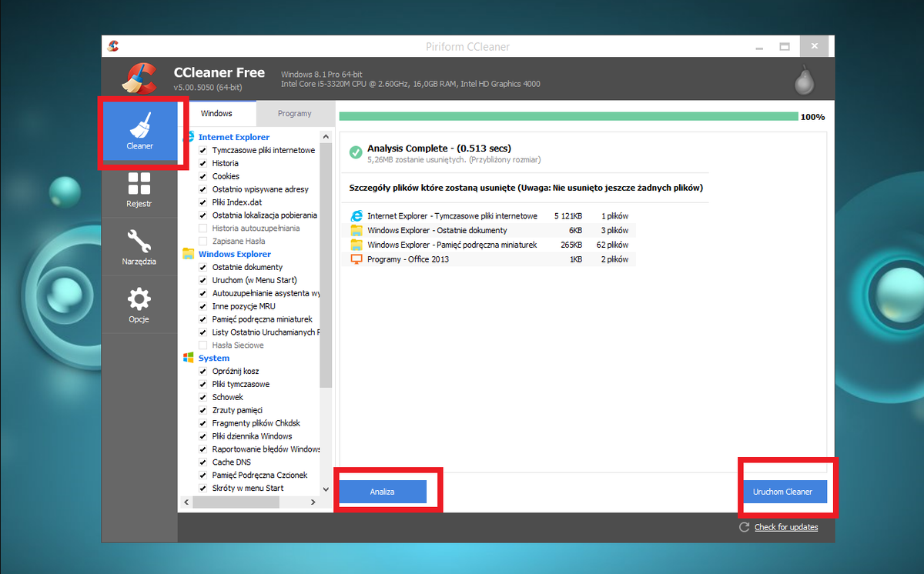The height and width of the screenshot is (574, 924).
Task: Enable Zapisane Hasła checkbox
Action: click(x=203, y=241)
